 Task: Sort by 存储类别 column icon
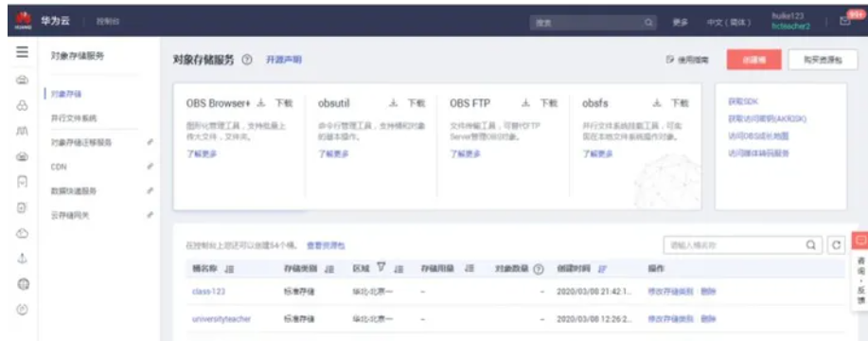coord(330,269)
